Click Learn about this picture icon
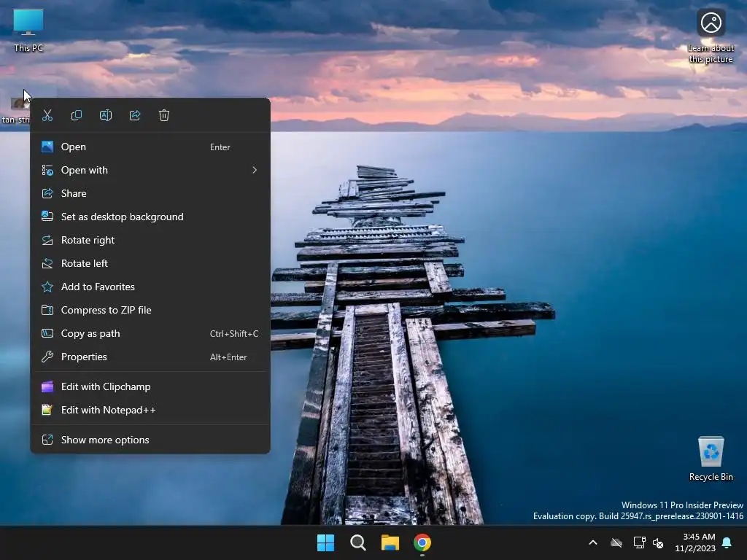Viewport: 747px width, 560px height. (711, 36)
